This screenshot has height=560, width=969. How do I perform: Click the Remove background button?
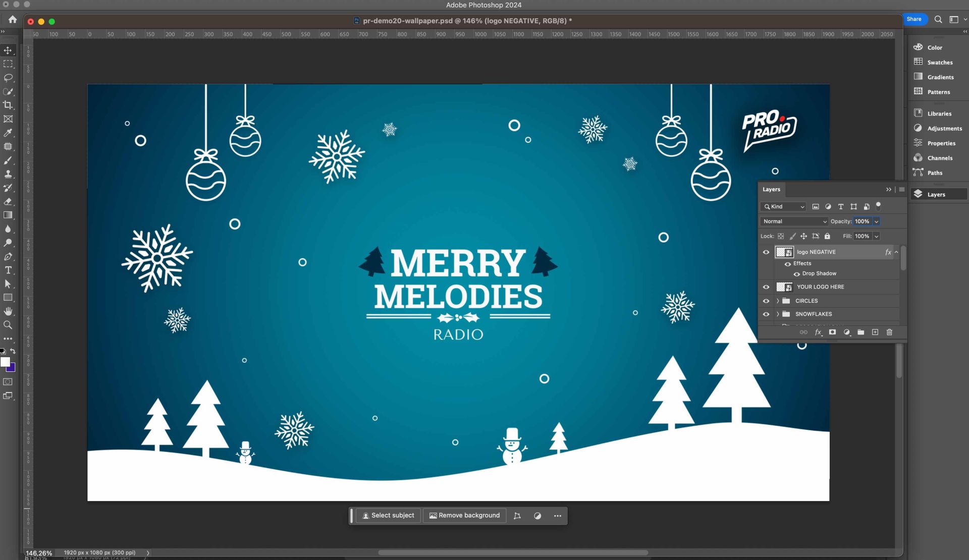pos(464,516)
